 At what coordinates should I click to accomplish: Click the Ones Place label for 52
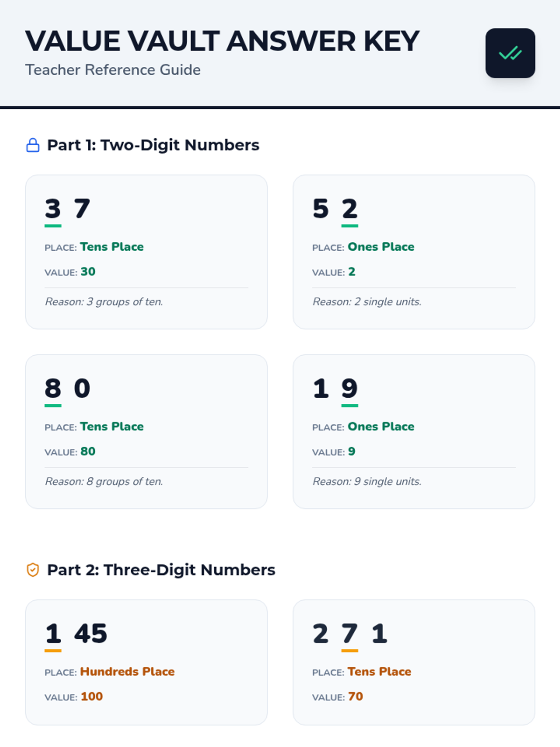tap(381, 247)
